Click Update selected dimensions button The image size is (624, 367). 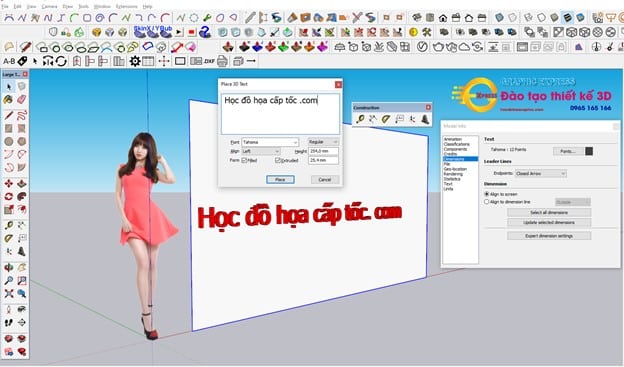tap(549, 223)
